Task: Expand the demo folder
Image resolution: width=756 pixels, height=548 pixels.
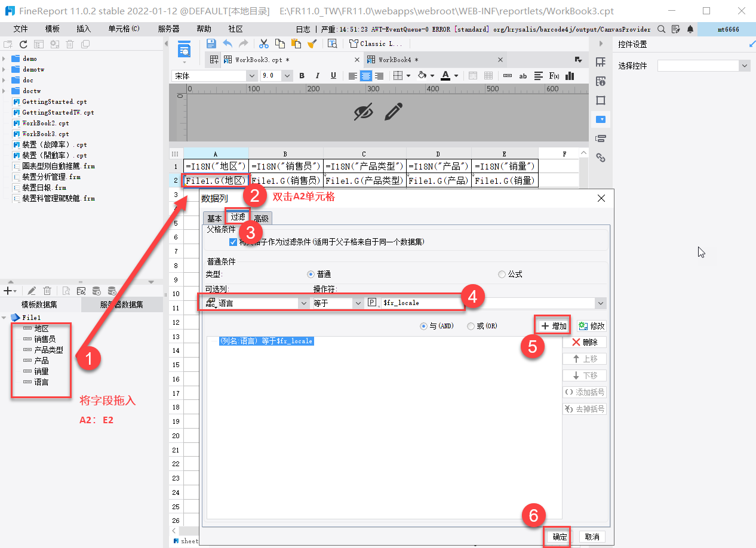Action: pyautogui.click(x=5, y=59)
